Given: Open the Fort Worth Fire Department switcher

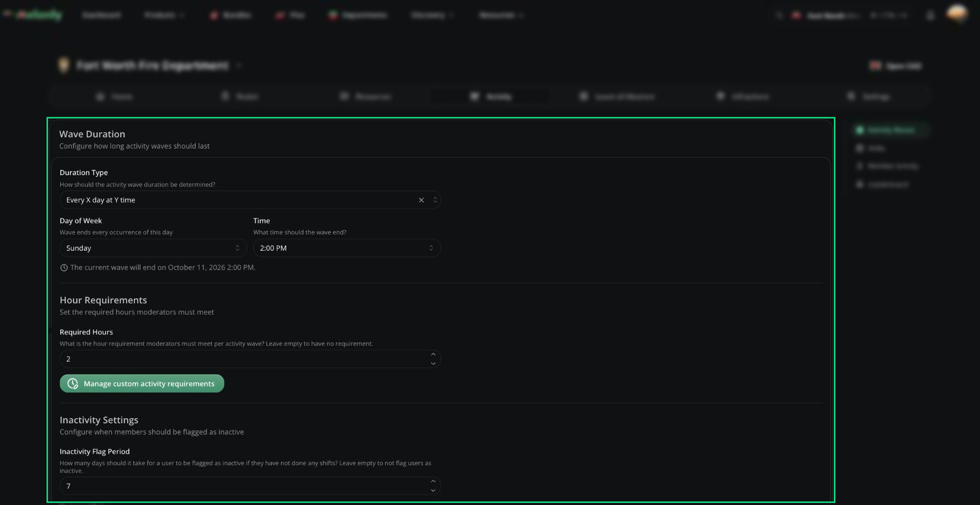Looking at the screenshot, I should (x=150, y=65).
